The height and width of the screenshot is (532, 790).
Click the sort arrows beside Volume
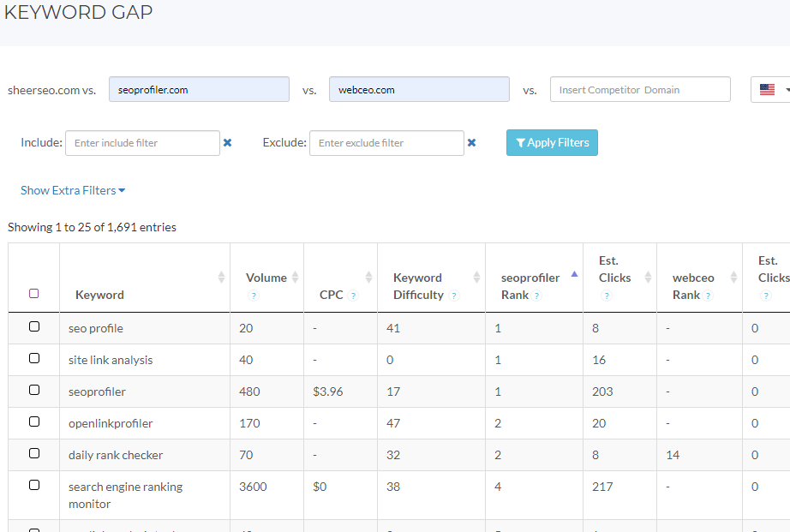[x=296, y=277]
